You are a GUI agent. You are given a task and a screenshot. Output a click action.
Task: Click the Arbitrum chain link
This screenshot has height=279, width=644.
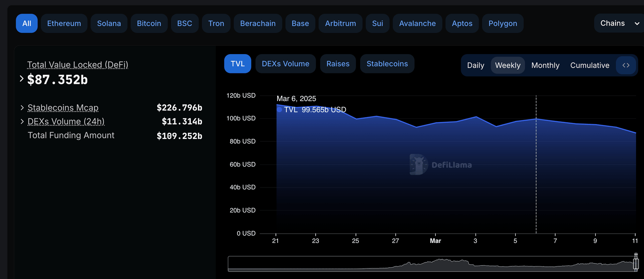point(340,23)
